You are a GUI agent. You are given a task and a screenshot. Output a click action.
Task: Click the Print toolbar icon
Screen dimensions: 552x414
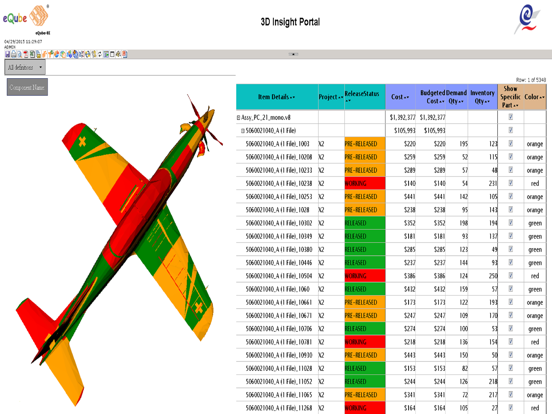(14, 54)
